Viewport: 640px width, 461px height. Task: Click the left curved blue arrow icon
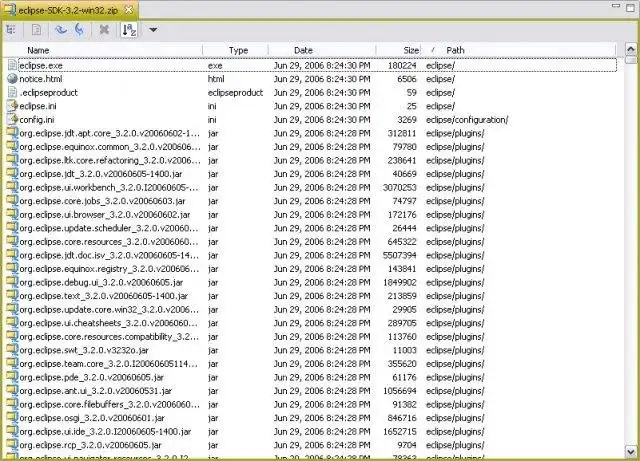point(61,30)
